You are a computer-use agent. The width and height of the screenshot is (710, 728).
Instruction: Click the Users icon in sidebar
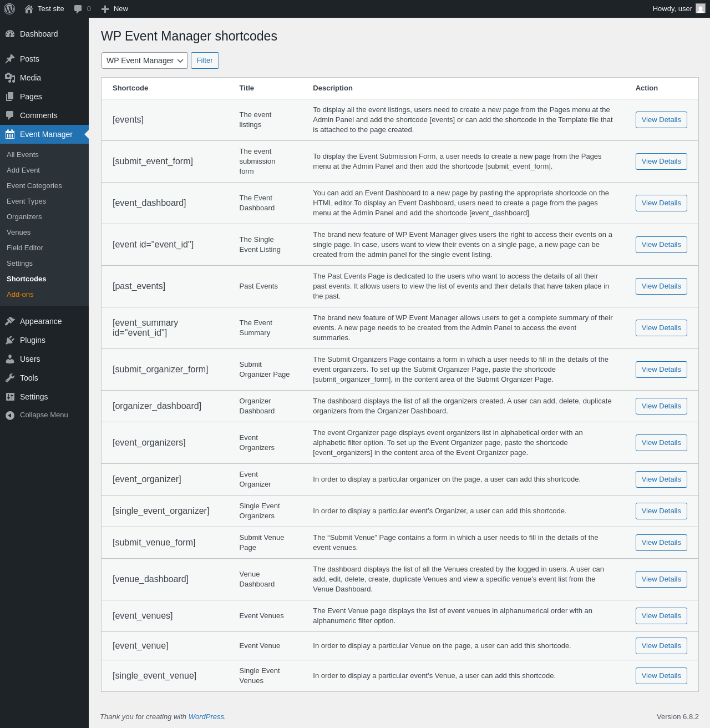tap(10, 359)
